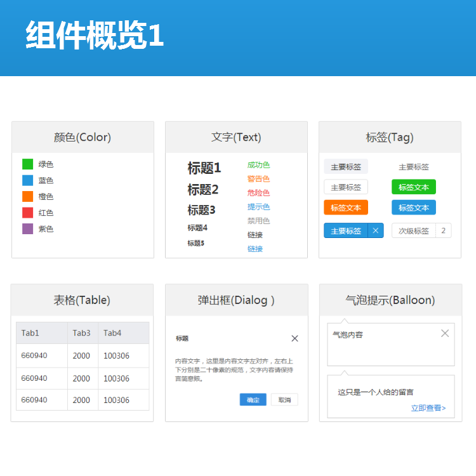Click the purple color swatch next to 紫色
Image resolution: width=476 pixels, height=476 pixels.
click(x=28, y=228)
